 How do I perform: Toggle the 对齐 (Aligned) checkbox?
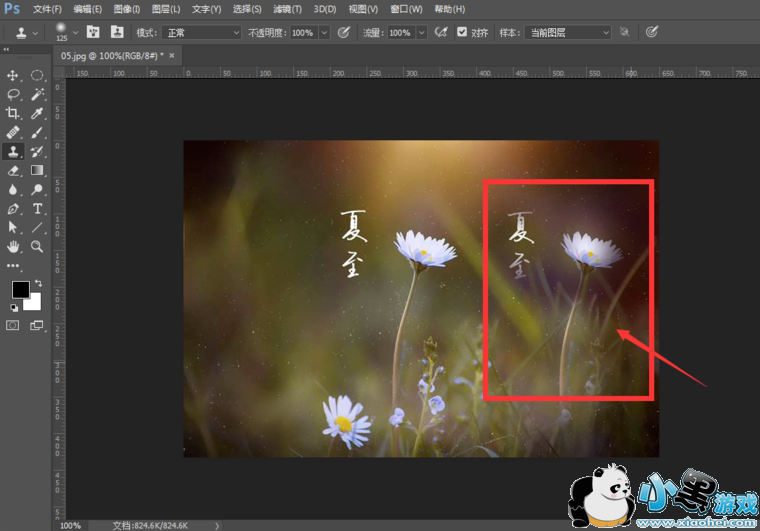tap(462, 32)
